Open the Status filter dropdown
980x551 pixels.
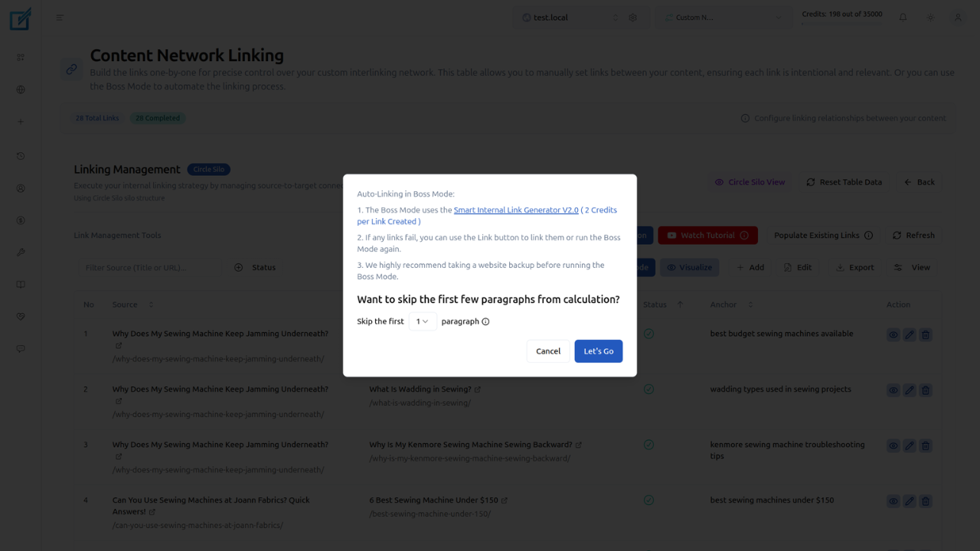(x=256, y=267)
